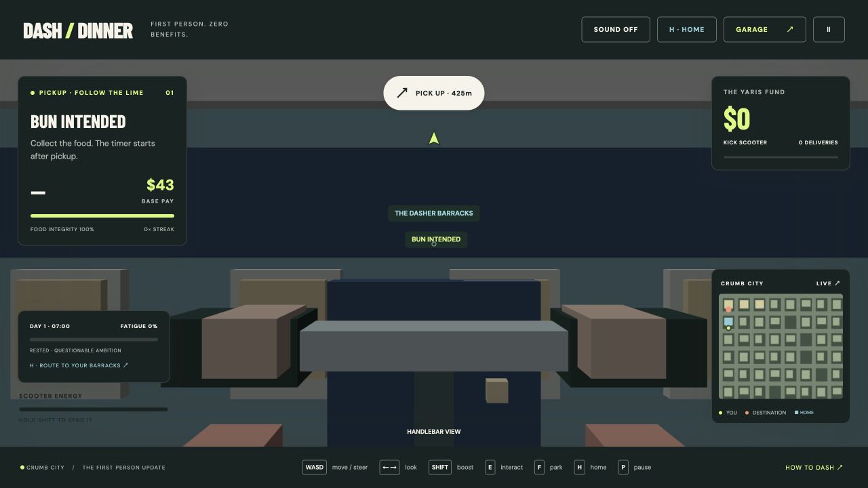Click the Handlebar View label

(x=434, y=432)
